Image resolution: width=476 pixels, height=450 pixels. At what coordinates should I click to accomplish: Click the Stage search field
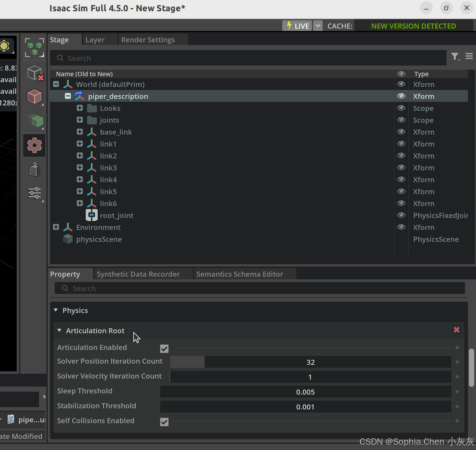[248, 58]
